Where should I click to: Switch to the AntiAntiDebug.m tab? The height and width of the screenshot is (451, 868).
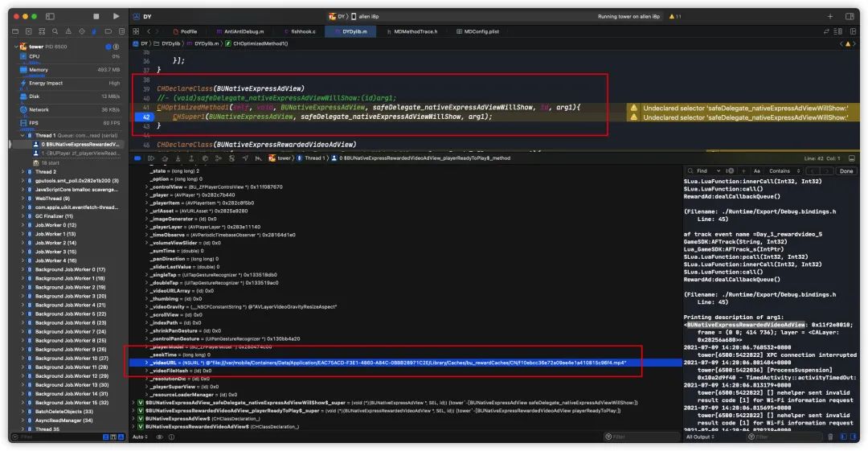(x=240, y=31)
